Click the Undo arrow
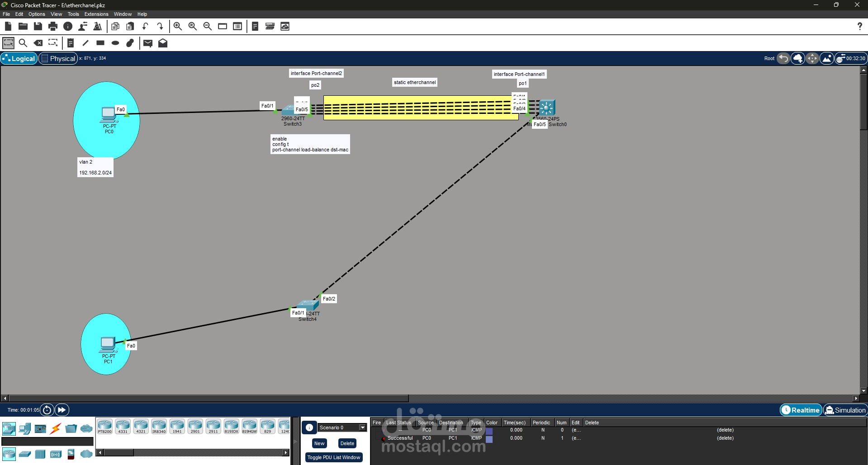The width and height of the screenshot is (868, 465). (x=145, y=26)
